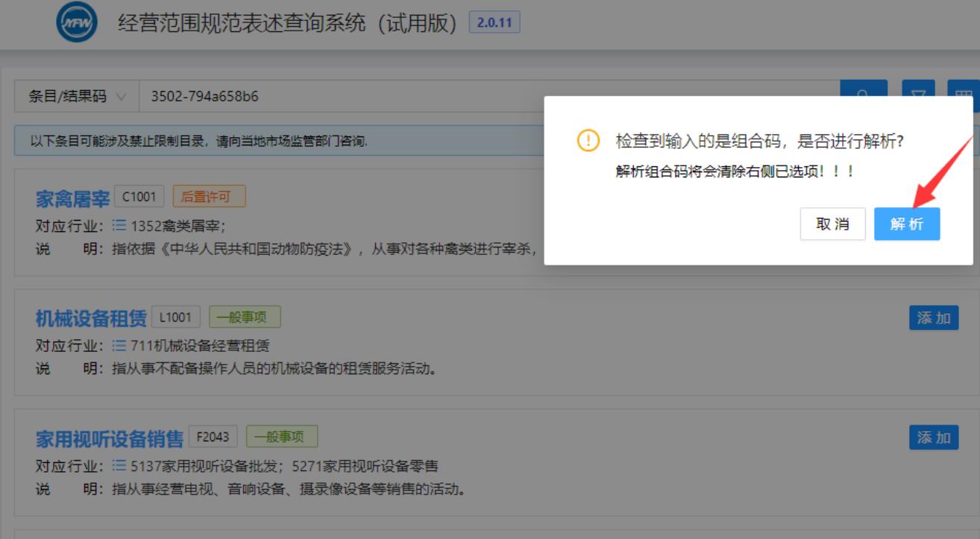Click the MFW logo in header
This screenshot has width=980, height=539.
click(77, 24)
